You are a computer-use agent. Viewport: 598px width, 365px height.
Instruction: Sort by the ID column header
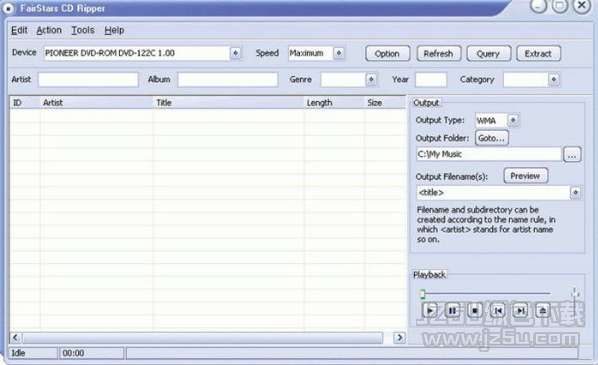tap(25, 103)
